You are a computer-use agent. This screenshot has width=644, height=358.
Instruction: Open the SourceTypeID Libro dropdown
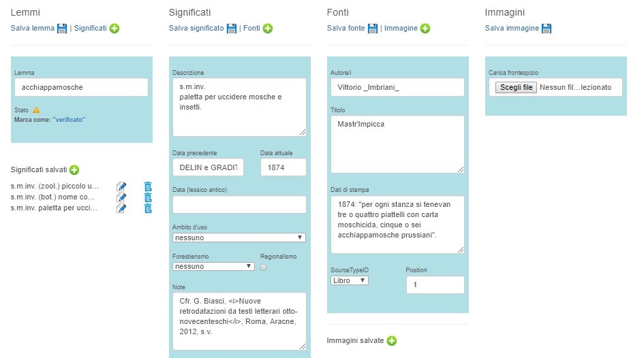[x=350, y=280]
